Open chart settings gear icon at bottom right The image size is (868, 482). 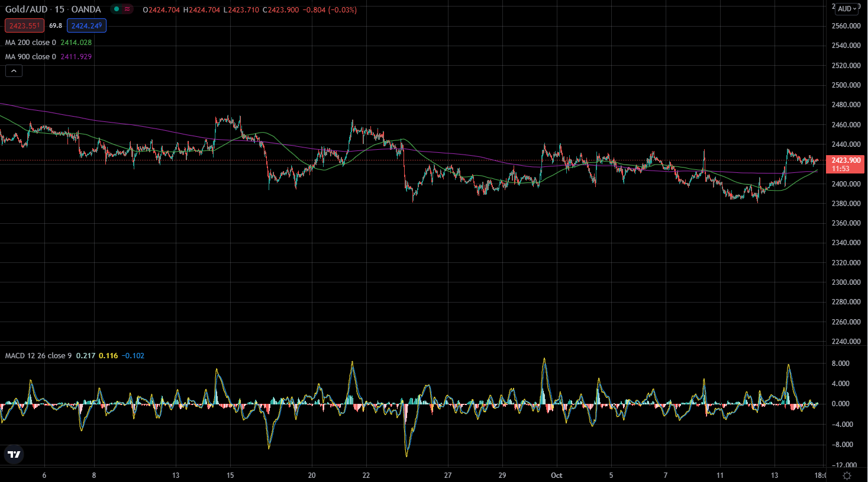847,475
